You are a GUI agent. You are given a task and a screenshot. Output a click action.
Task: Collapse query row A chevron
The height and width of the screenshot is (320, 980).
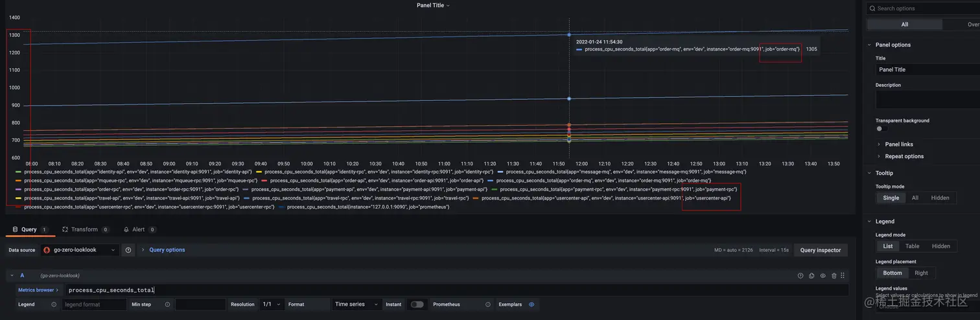[12, 276]
